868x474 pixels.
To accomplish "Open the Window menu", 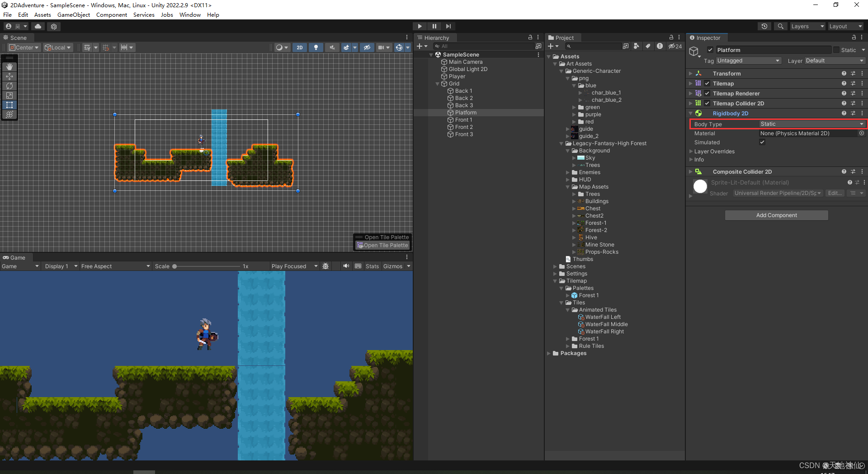I will tap(190, 14).
